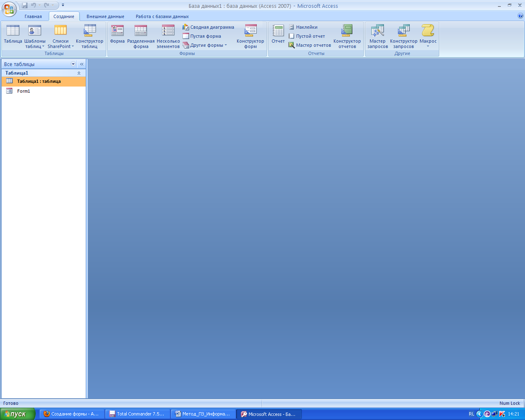The width and height of the screenshot is (525, 420).
Task: Create a new Форма
Action: point(117,36)
